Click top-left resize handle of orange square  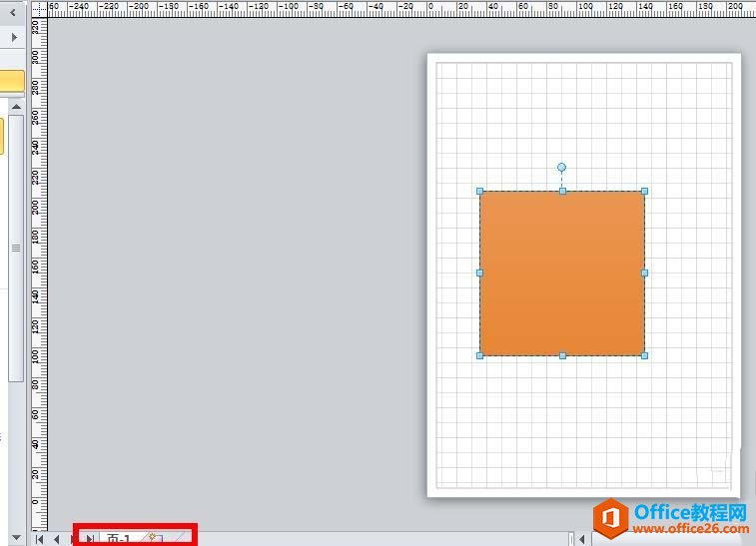click(480, 191)
